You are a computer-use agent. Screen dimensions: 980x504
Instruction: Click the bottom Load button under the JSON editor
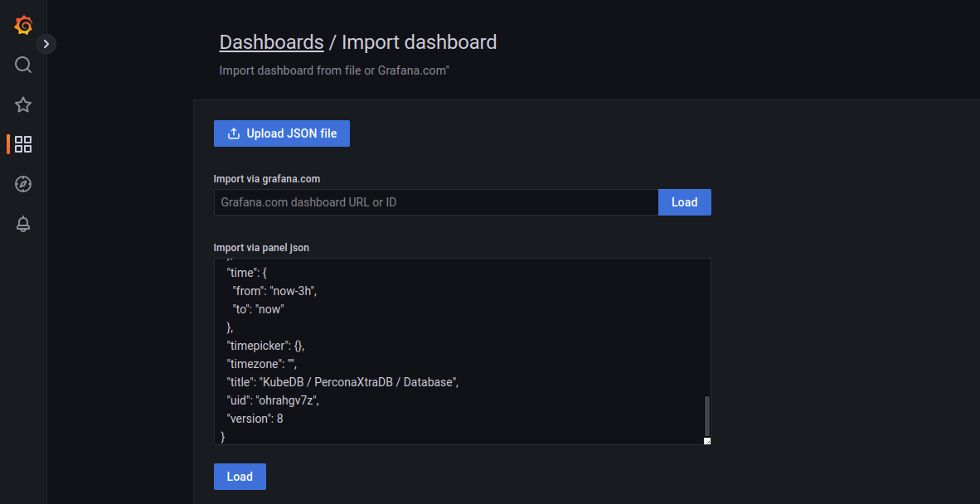240,476
